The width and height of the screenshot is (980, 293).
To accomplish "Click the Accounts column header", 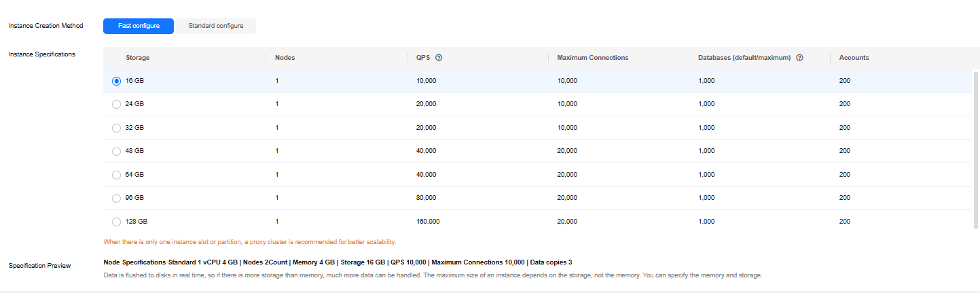I will (854, 58).
